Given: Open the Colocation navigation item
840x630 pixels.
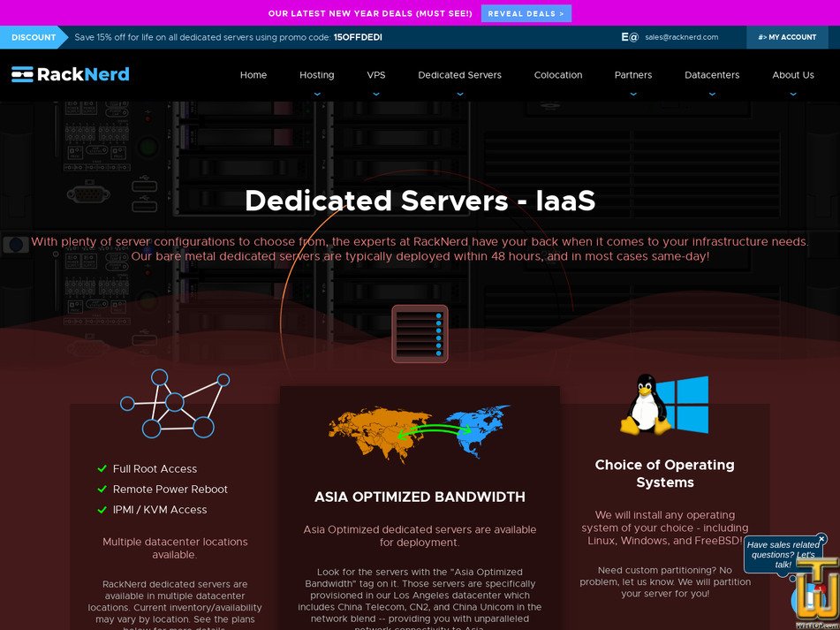Looking at the screenshot, I should 558,75.
